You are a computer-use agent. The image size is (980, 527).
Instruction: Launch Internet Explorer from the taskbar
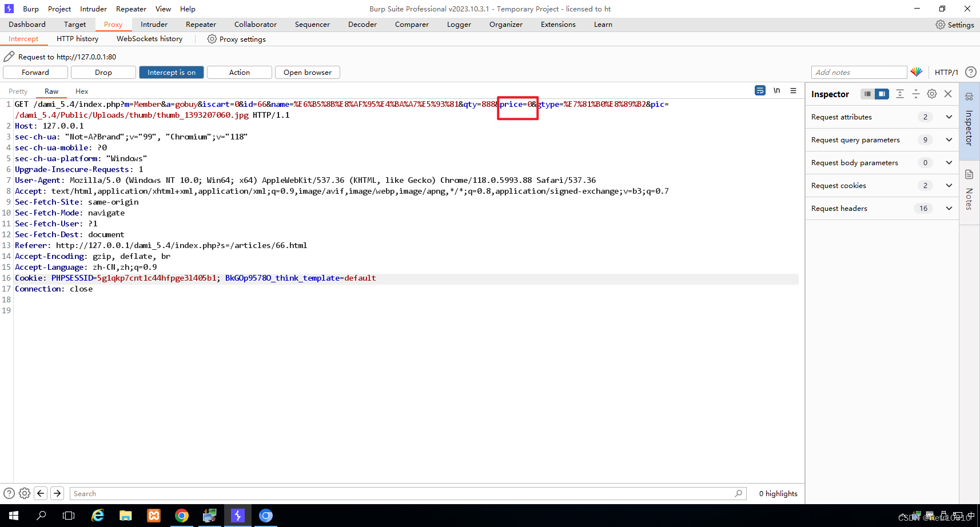[x=98, y=516]
